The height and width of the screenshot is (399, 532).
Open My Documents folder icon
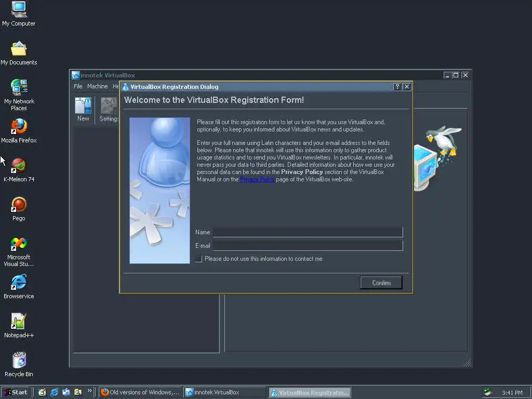(19, 53)
